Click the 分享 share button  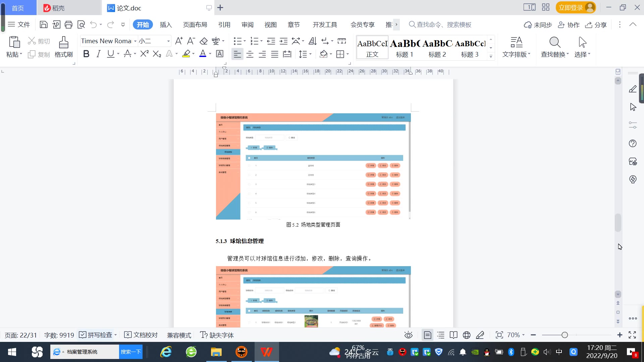(596, 25)
